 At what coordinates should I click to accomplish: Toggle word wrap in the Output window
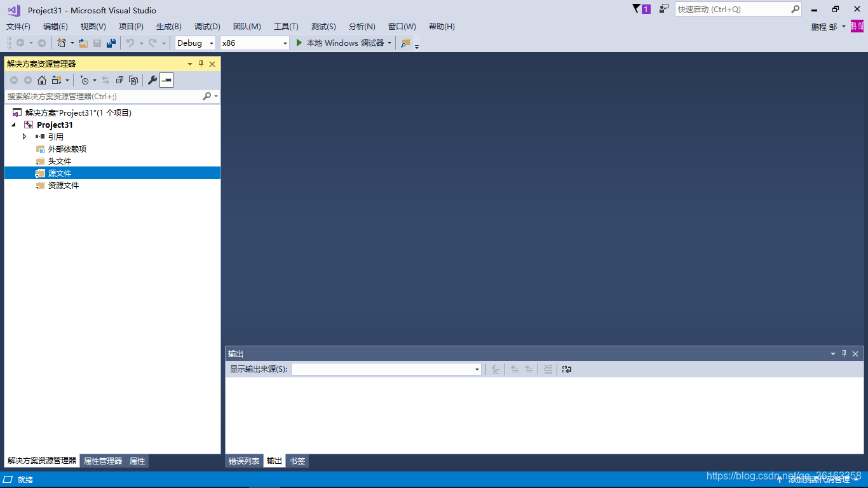point(566,369)
